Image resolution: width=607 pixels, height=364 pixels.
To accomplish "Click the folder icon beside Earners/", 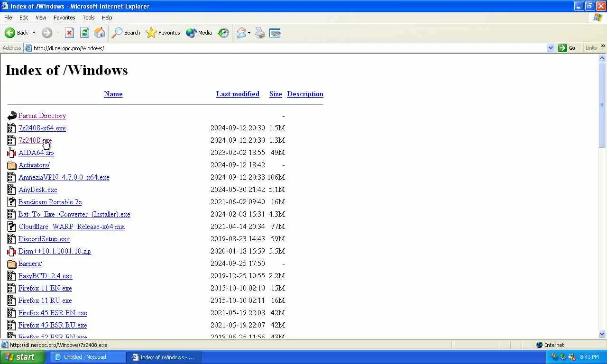I will tap(12, 264).
